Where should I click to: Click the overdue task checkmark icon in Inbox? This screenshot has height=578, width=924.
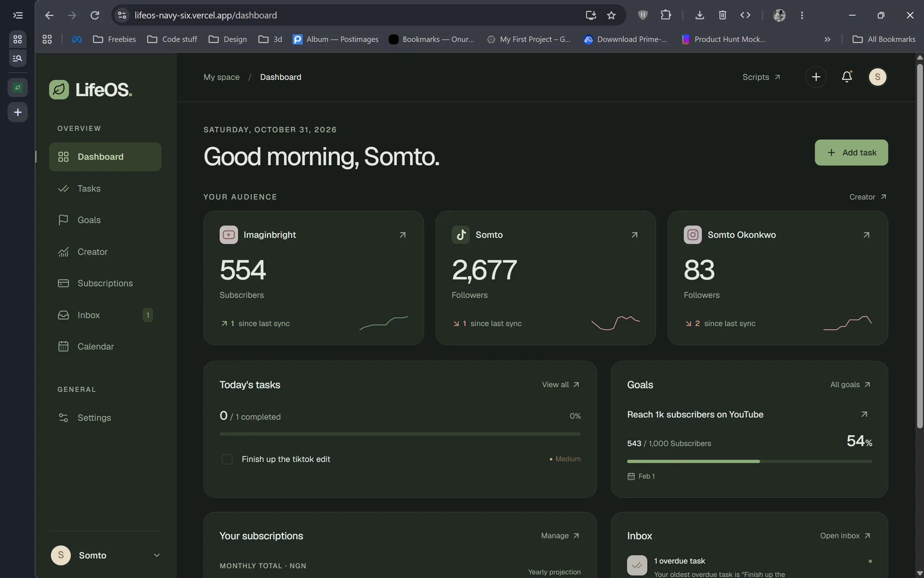click(x=637, y=565)
